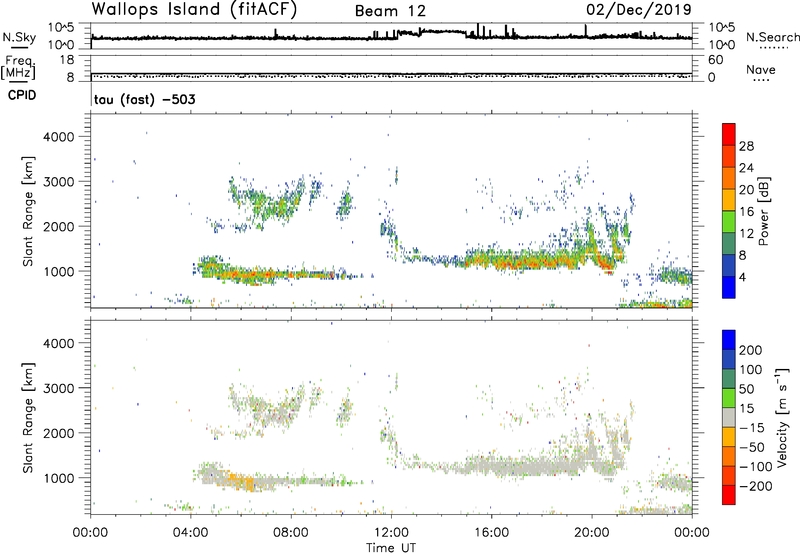Click the '28' power colorbar tick
The image size is (800, 554).
click(x=746, y=146)
